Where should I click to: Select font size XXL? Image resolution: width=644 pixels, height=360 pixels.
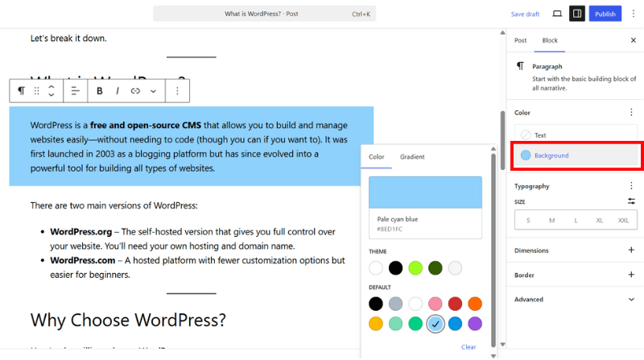point(623,221)
